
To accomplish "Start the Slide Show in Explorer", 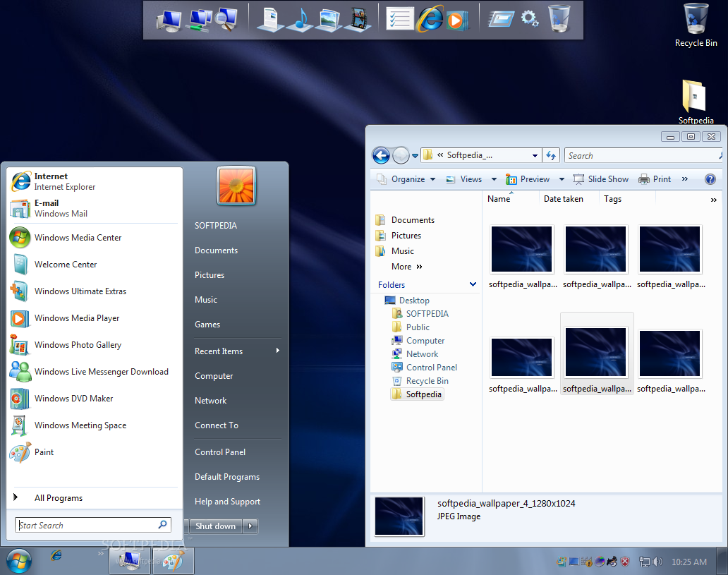I will tap(601, 179).
